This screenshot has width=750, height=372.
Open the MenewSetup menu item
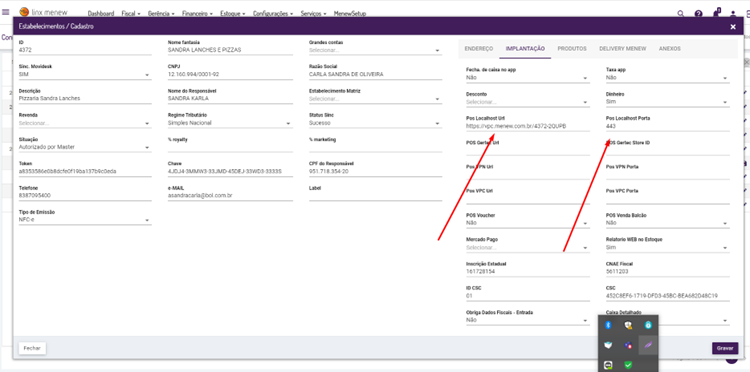(x=350, y=14)
